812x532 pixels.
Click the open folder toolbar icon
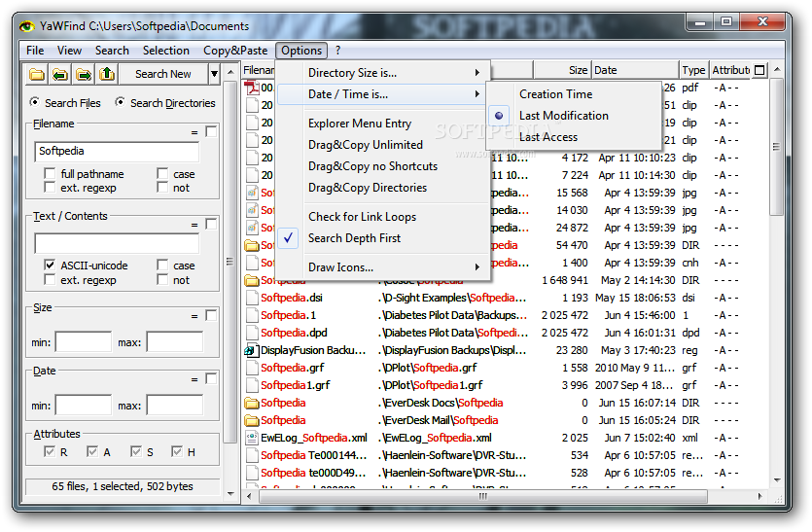pos(37,75)
